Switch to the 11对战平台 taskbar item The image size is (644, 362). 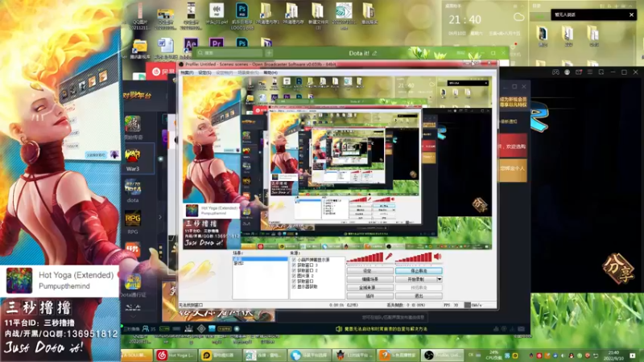click(353, 355)
